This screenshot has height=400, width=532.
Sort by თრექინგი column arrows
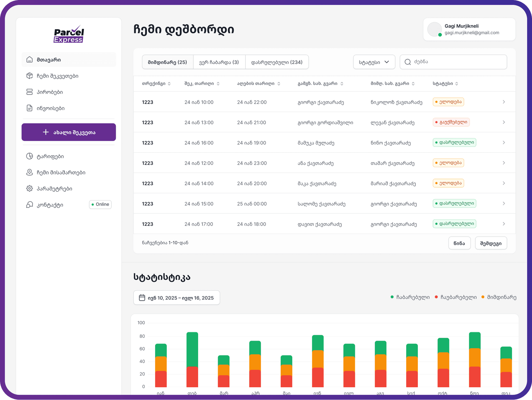coord(169,84)
